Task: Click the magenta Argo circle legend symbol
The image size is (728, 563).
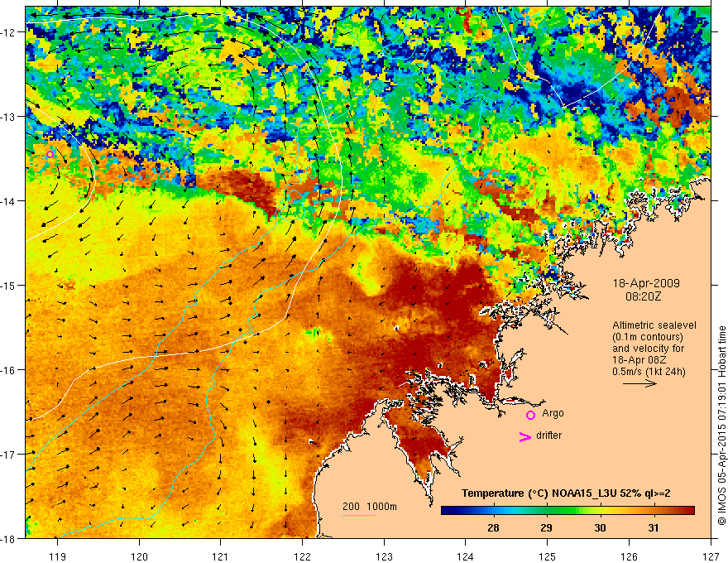Action: tap(530, 415)
